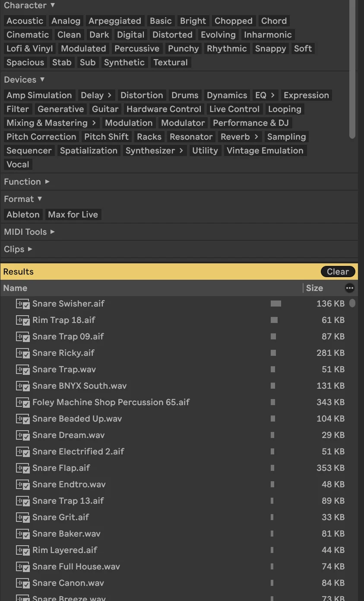Viewport: 364px width, 601px height.
Task: Click the sample icon beside Snare Flap.aif
Action: [x=22, y=468]
